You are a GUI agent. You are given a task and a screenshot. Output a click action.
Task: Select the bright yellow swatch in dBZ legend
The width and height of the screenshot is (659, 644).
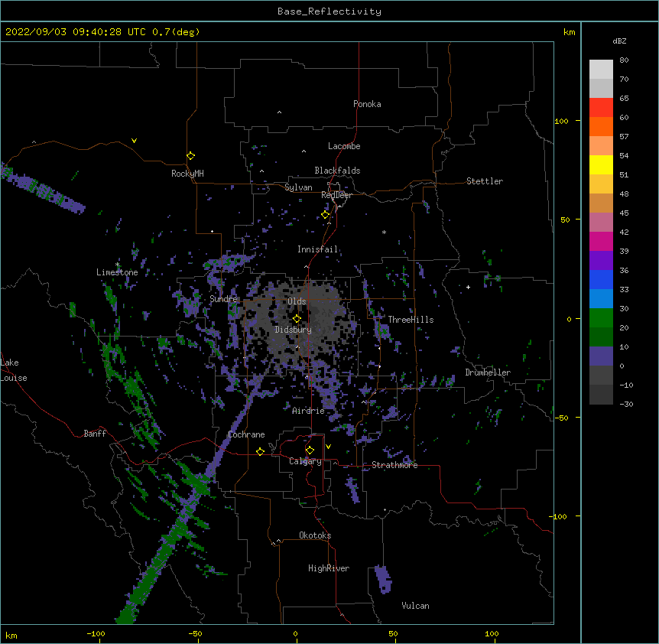pyautogui.click(x=601, y=165)
